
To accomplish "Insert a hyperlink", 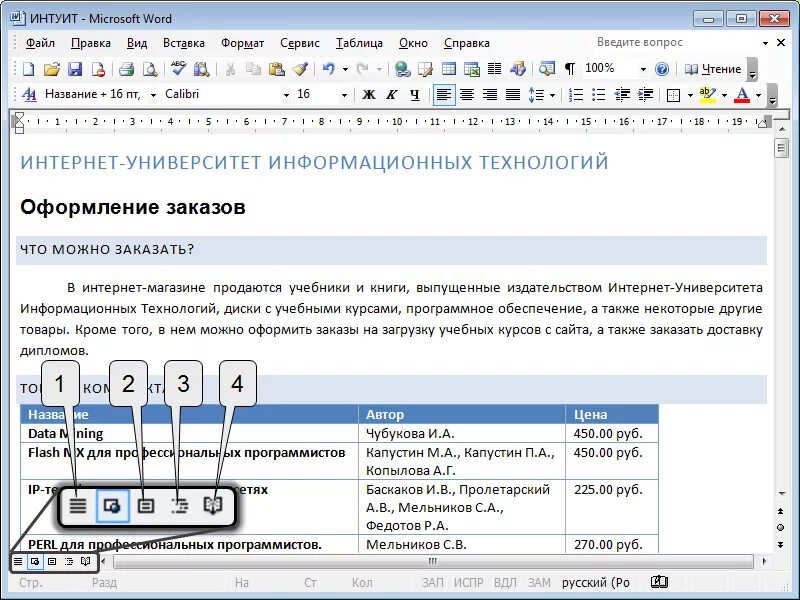I will (403, 69).
